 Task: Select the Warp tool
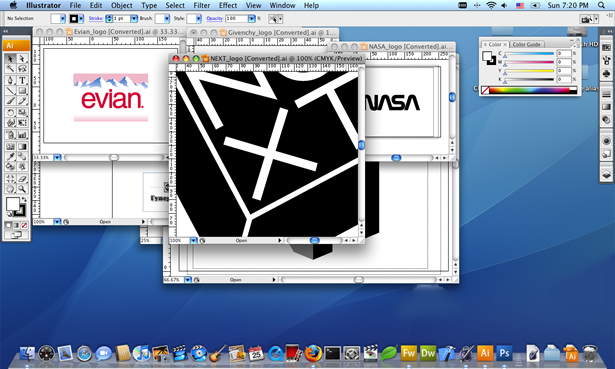point(10,123)
